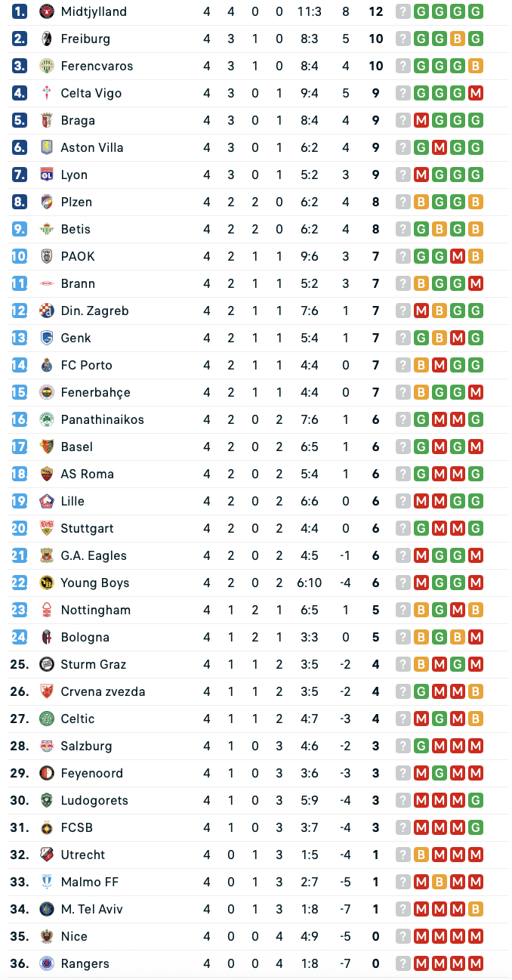
Task: Click M. Tel Aviv's orange B badge
Action: tap(475, 909)
